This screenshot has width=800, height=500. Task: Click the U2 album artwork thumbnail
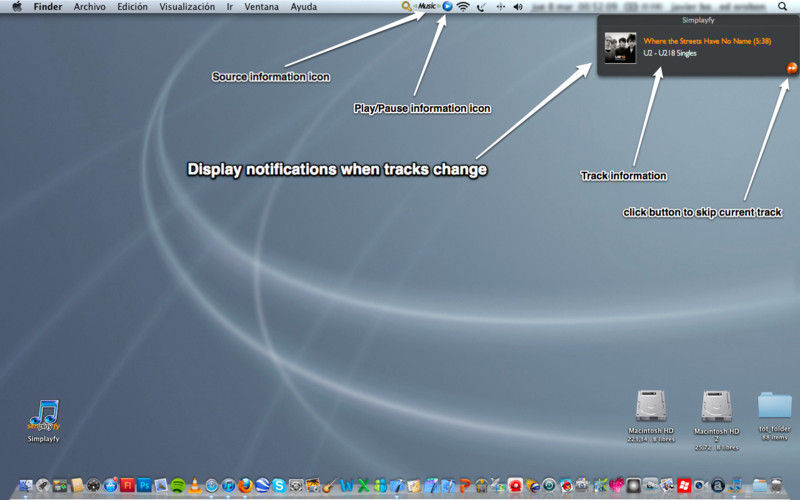621,48
